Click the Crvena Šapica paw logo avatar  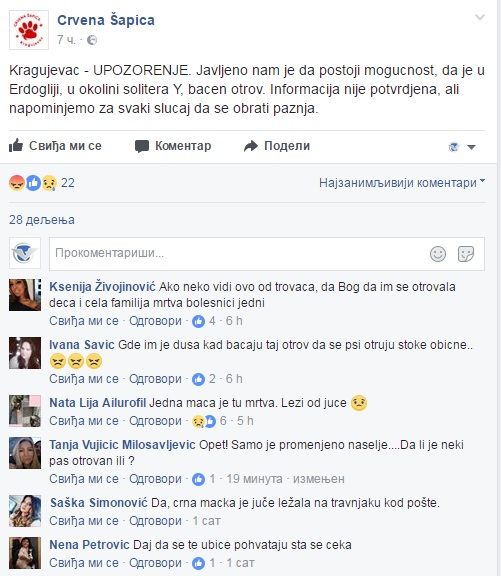point(29,30)
